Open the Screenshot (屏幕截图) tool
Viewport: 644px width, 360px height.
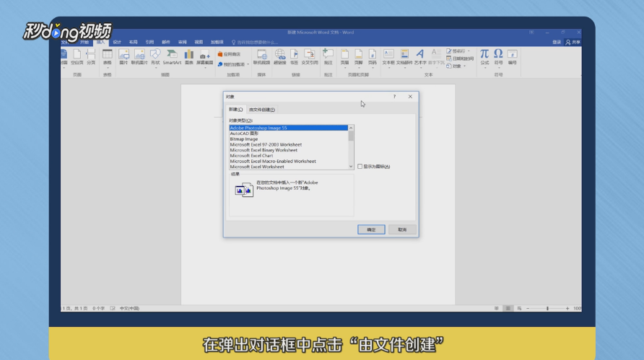click(x=204, y=57)
